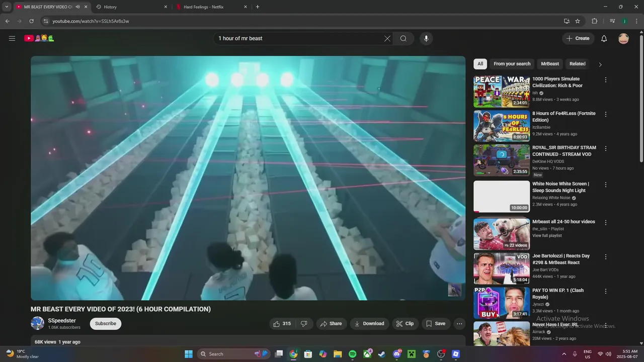Open the View full playlist link

547,236
